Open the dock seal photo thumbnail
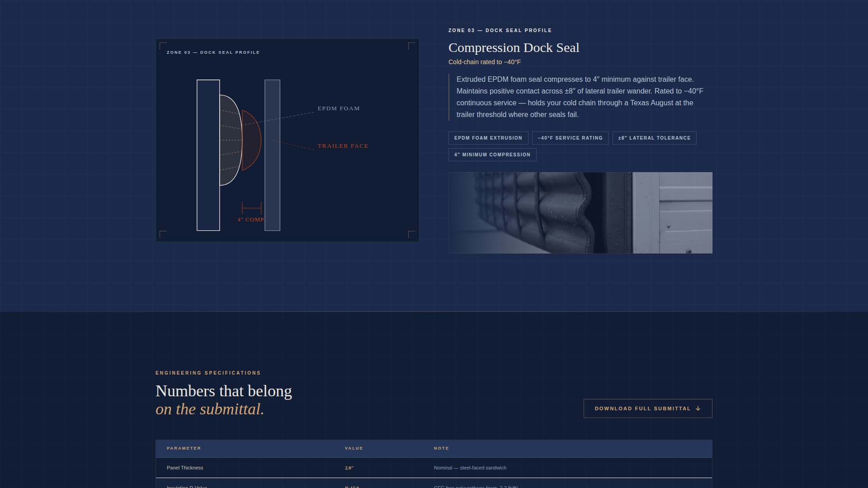 tap(580, 212)
